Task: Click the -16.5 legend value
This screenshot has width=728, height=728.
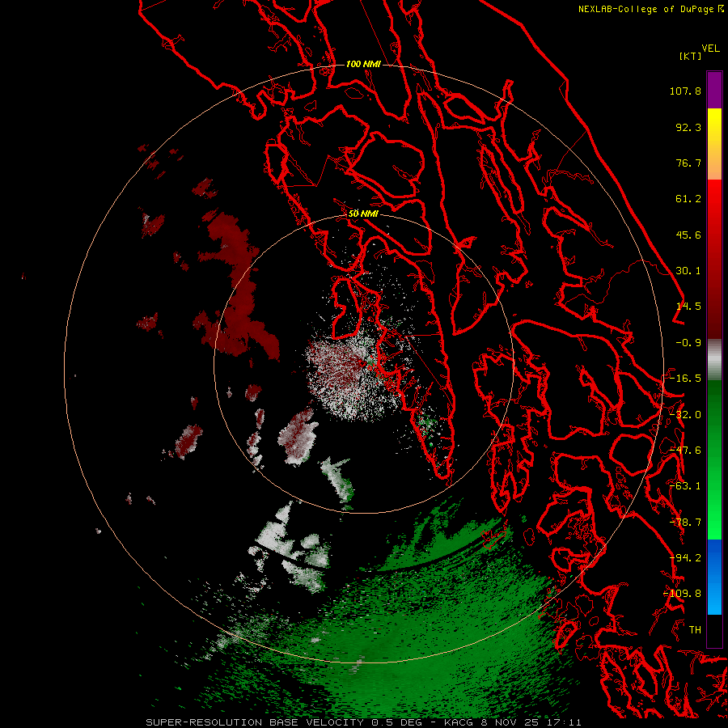Action: click(685, 379)
